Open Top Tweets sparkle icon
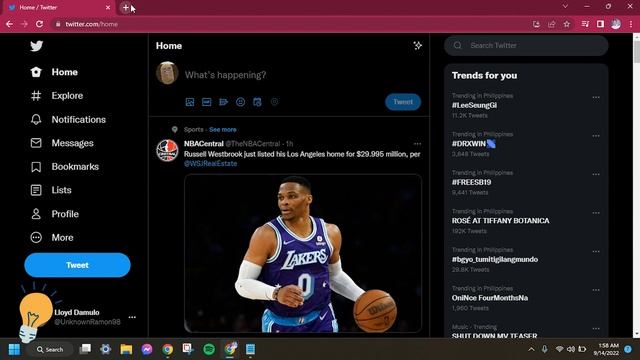Viewport: 640px width, 360px height. 418,45
